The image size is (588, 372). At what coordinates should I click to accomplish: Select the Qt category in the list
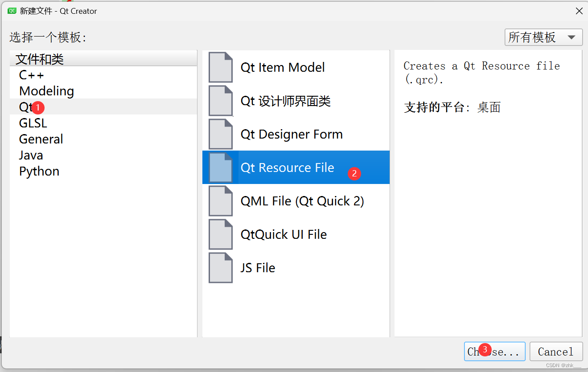(x=103, y=107)
